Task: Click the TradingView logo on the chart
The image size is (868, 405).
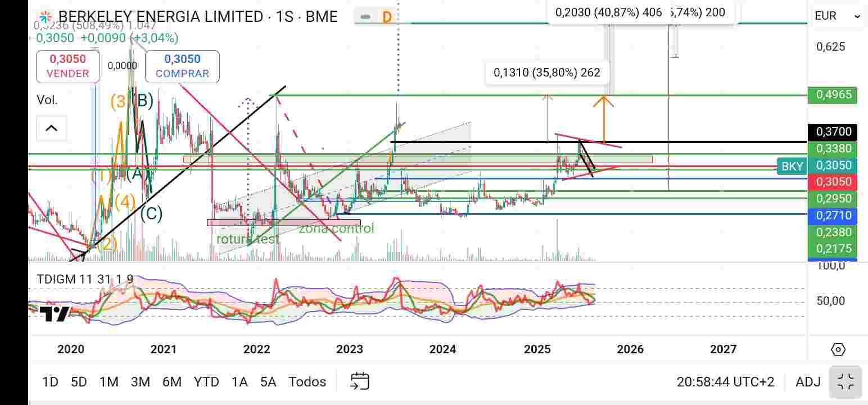Action: pyautogui.click(x=55, y=313)
